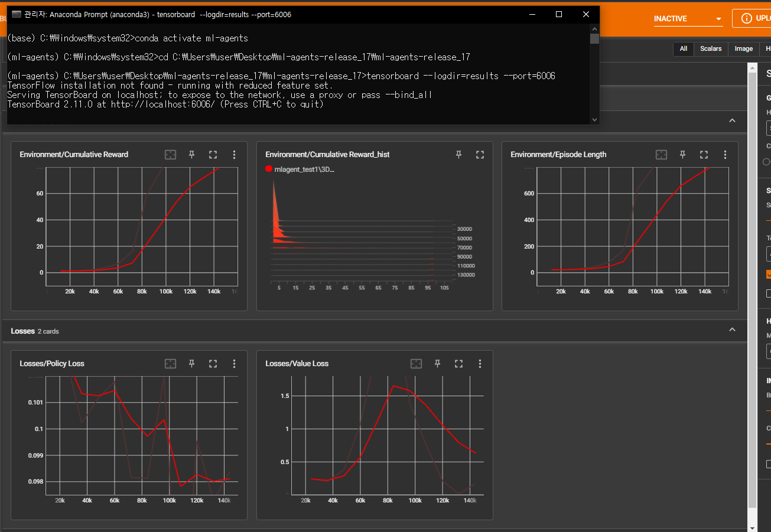Click the mlagent_test1 run legend label
The width and height of the screenshot is (771, 532).
305,169
